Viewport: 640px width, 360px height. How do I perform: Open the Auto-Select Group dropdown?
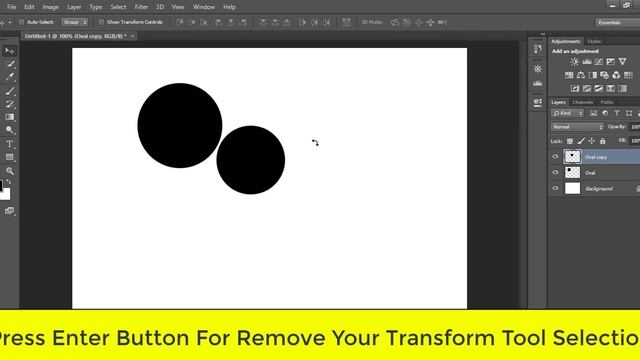click(x=74, y=22)
